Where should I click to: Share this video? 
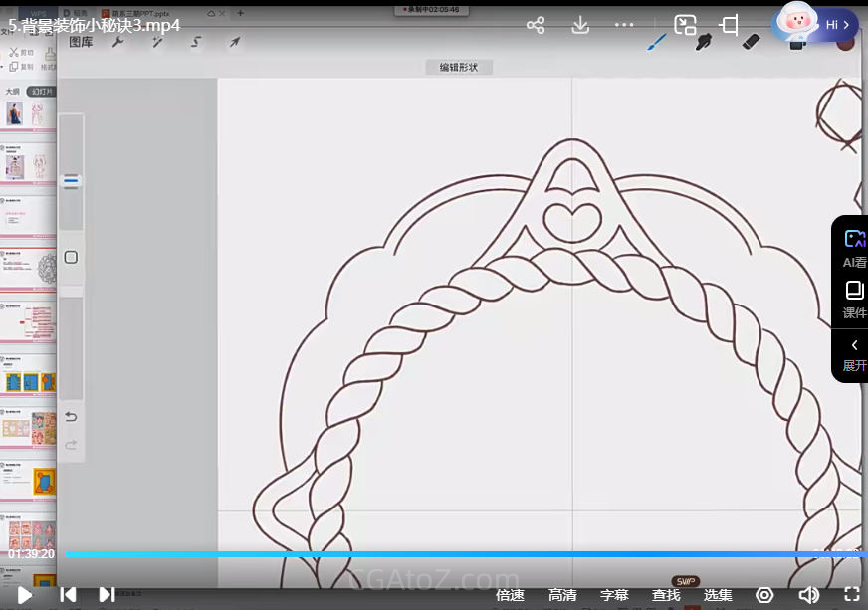[536, 25]
